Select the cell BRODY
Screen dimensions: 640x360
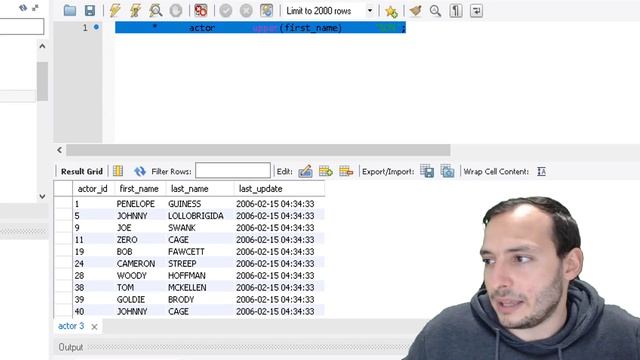[181, 300]
